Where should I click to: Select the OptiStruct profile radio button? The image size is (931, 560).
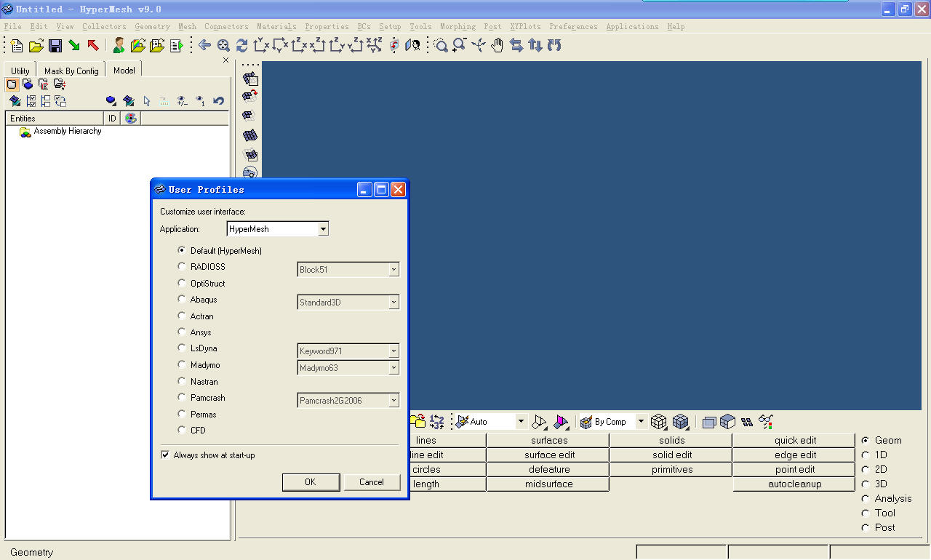[182, 283]
